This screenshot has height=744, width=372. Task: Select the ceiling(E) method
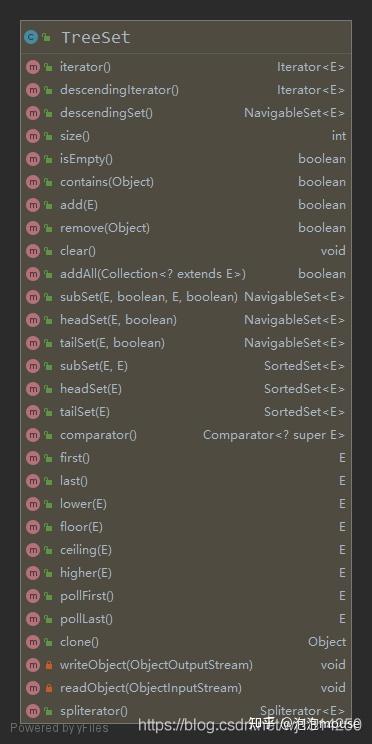tap(85, 550)
